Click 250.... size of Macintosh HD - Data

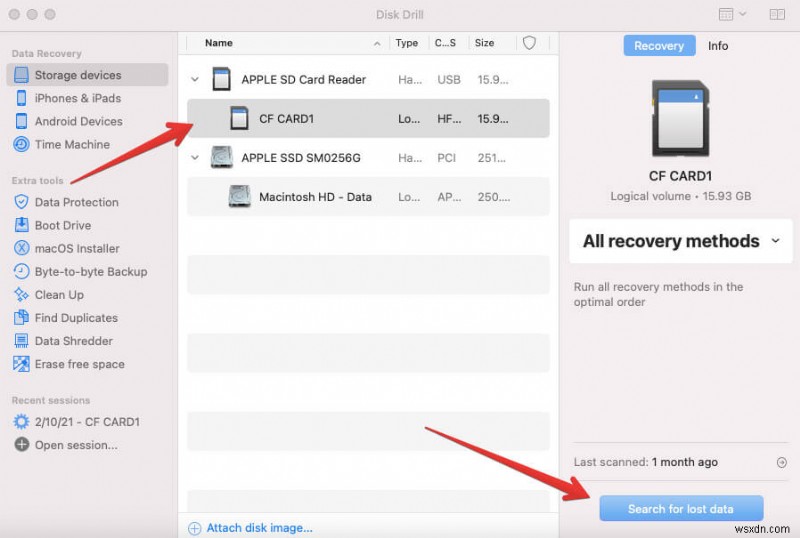pyautogui.click(x=493, y=197)
